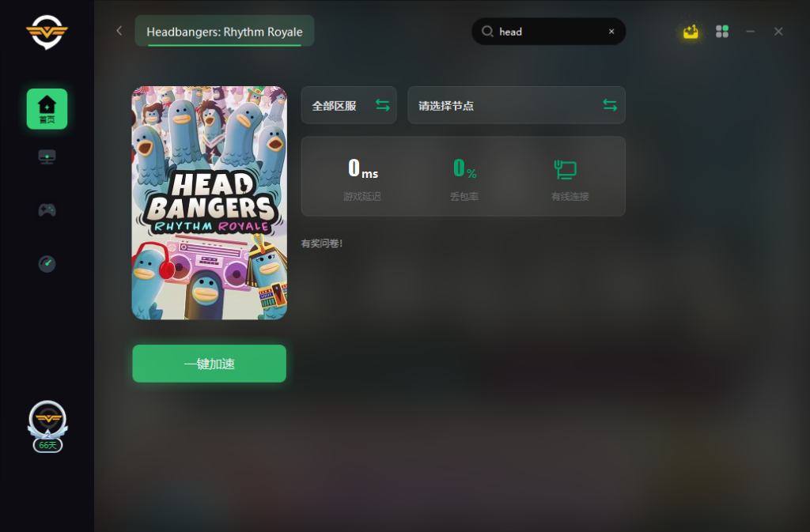Open the yellow daily check-in reward icon
Image resolution: width=810 pixels, height=532 pixels.
[x=690, y=32]
